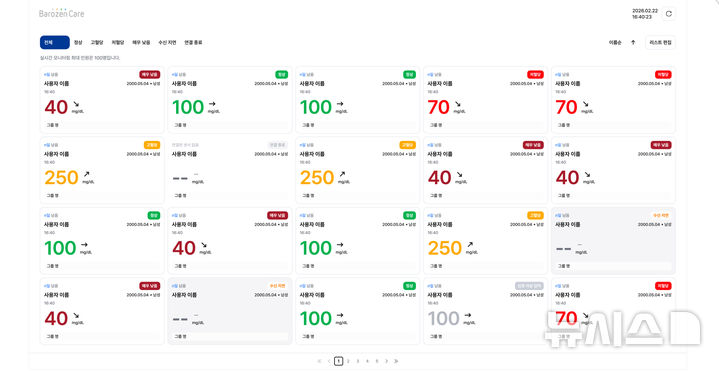Viewport: 719px width, 371px height.
Task: Click gray badge on grayed-out 100 card
Action: pos(529,286)
